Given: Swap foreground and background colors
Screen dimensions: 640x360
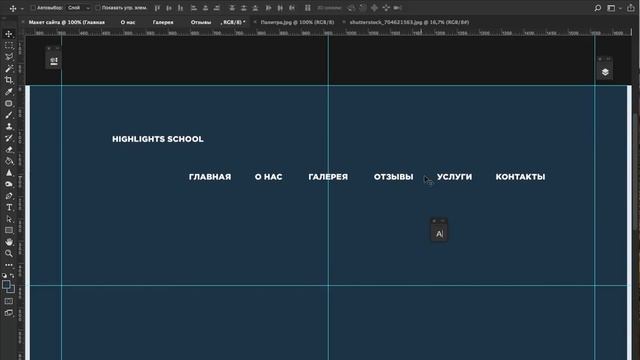Looking at the screenshot, I should click(x=12, y=276).
